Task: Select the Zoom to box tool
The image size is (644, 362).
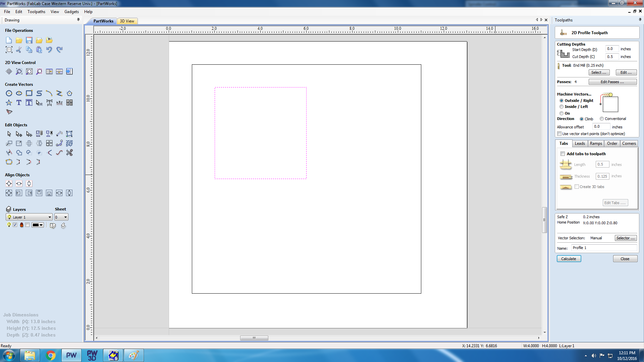Action: 19,71
